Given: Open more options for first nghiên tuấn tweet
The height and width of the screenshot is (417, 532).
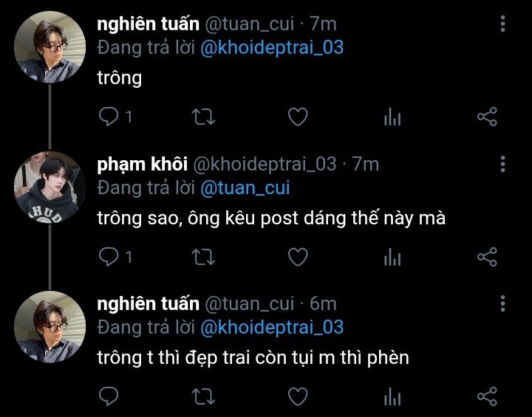Looking at the screenshot, I should [x=503, y=24].
